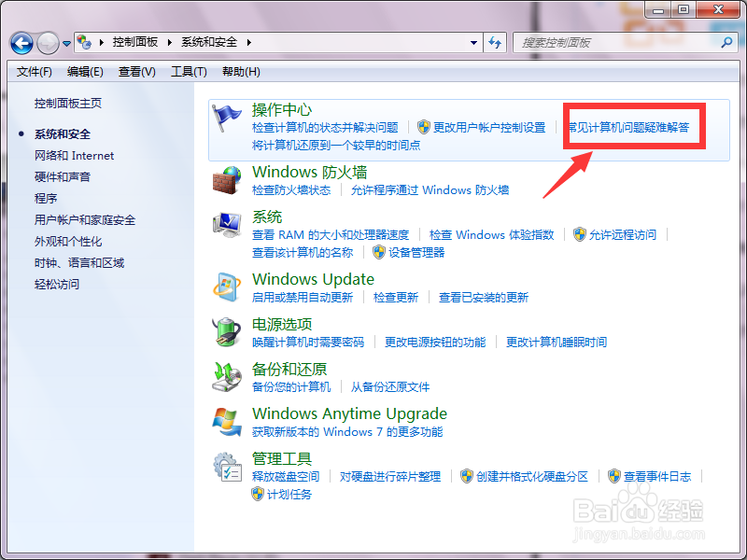The width and height of the screenshot is (747, 560).
Task: Click 释放磁盘空间 link
Action: pyautogui.click(x=286, y=476)
